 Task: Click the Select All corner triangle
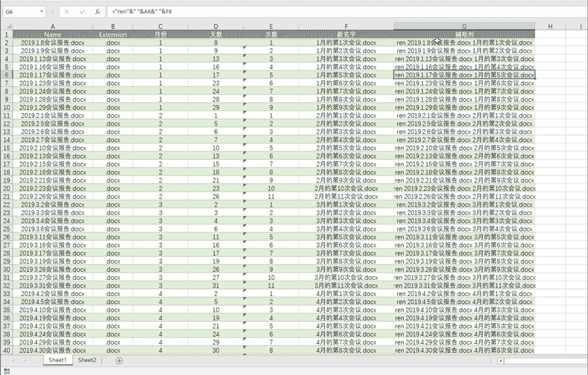(6, 26)
